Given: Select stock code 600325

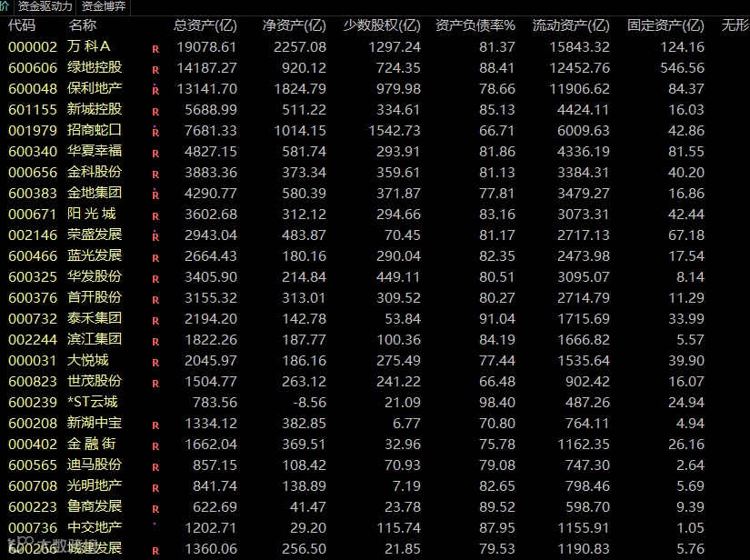Looking at the screenshot, I should point(33,277).
